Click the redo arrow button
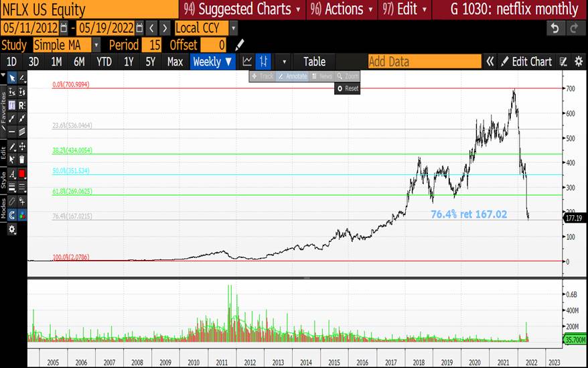 coord(574,29)
